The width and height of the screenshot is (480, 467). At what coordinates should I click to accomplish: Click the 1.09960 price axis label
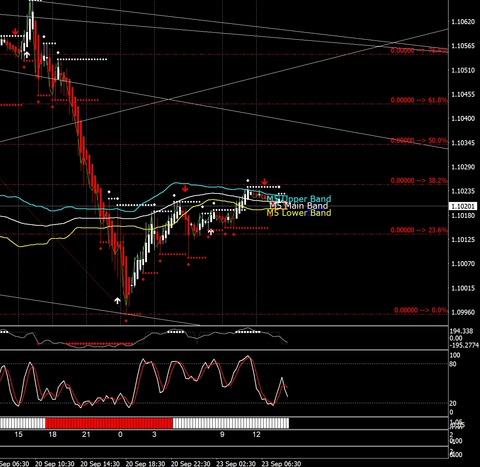(463, 312)
